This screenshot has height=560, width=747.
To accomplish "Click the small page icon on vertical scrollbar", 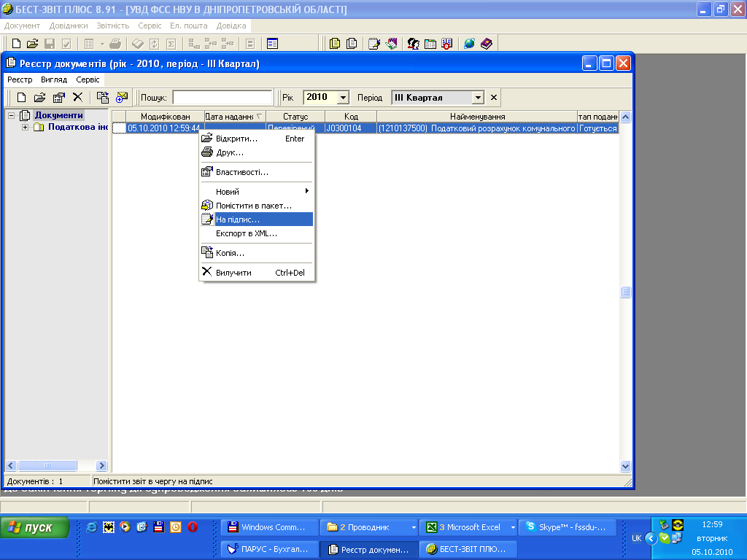I will coord(625,292).
